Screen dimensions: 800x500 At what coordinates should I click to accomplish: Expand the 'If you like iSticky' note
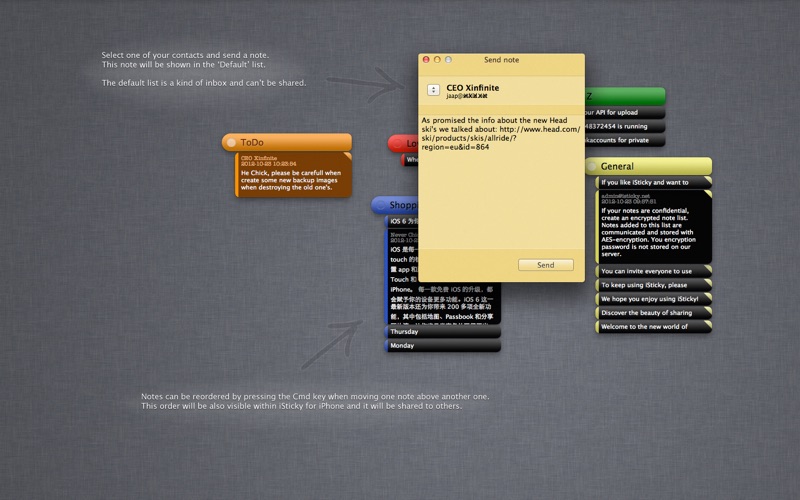(x=650, y=182)
